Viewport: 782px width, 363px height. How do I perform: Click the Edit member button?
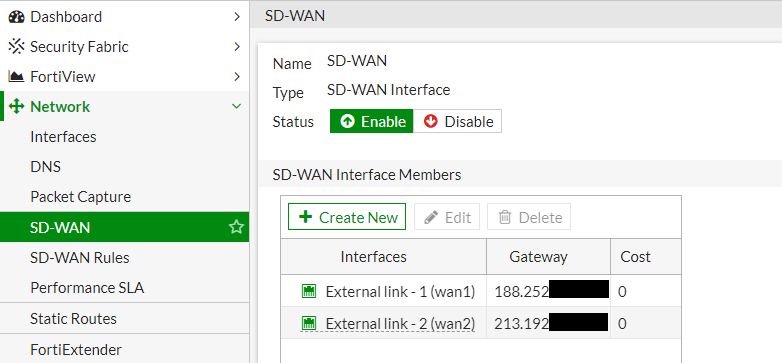447,217
